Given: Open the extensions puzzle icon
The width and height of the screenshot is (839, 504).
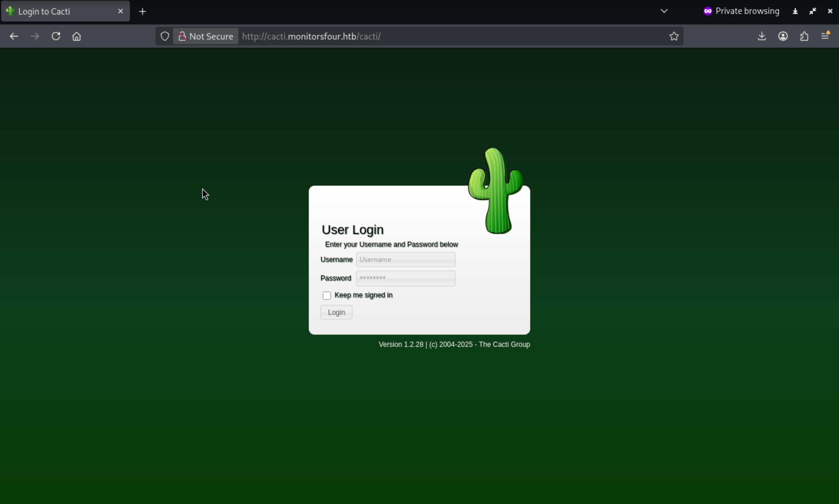Looking at the screenshot, I should pos(804,36).
